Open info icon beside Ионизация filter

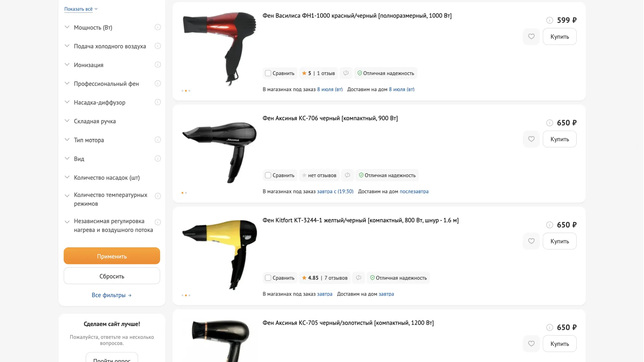click(157, 65)
